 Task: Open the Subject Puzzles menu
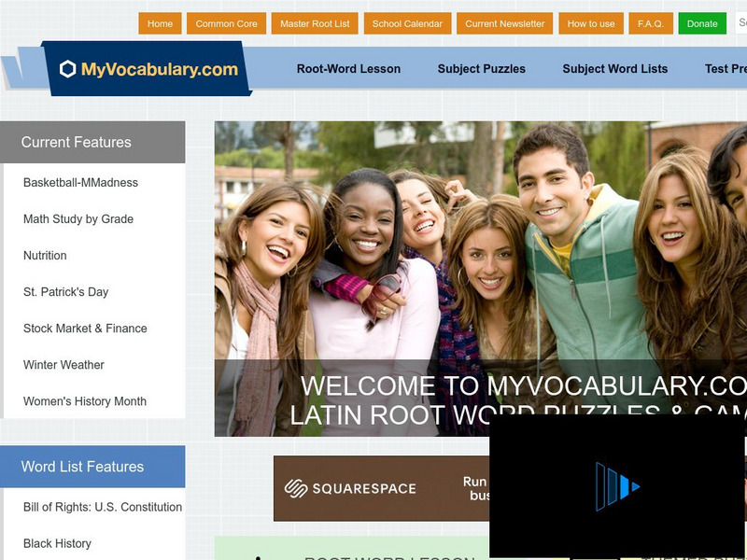coord(482,68)
